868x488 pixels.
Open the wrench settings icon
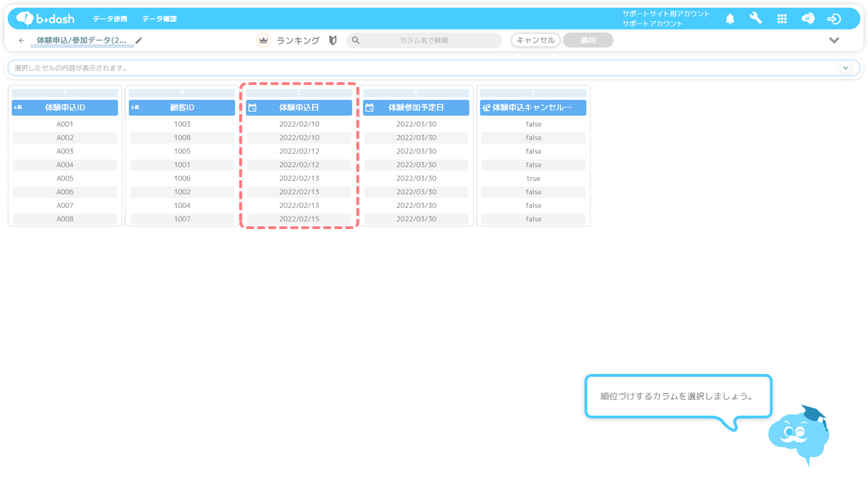[x=755, y=18]
